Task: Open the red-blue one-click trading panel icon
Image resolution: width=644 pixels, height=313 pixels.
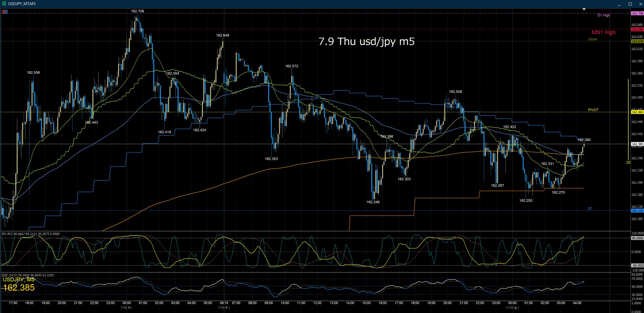Action: click(5, 12)
